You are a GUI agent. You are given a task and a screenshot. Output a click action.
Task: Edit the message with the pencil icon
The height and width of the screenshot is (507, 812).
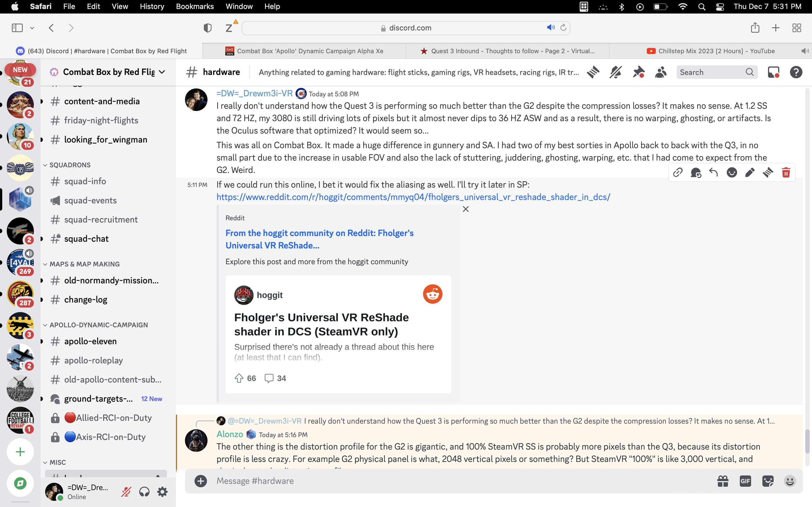click(x=750, y=172)
